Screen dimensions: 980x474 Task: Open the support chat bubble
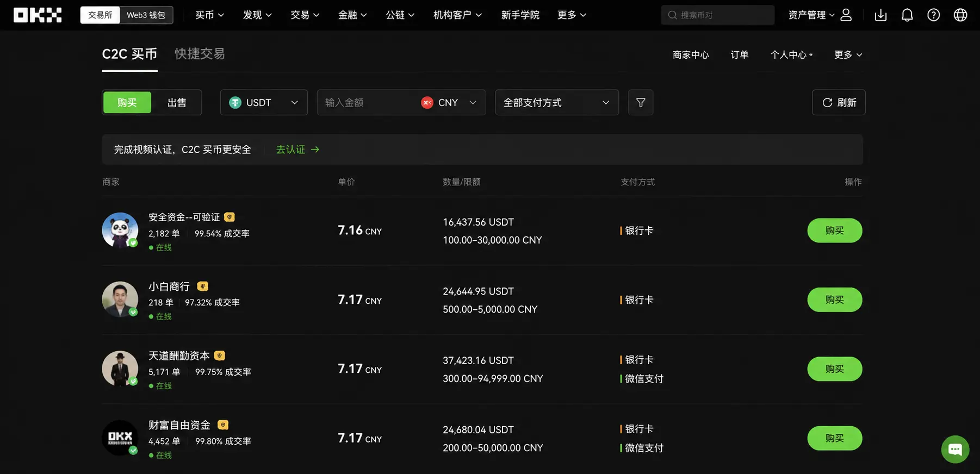point(955,449)
